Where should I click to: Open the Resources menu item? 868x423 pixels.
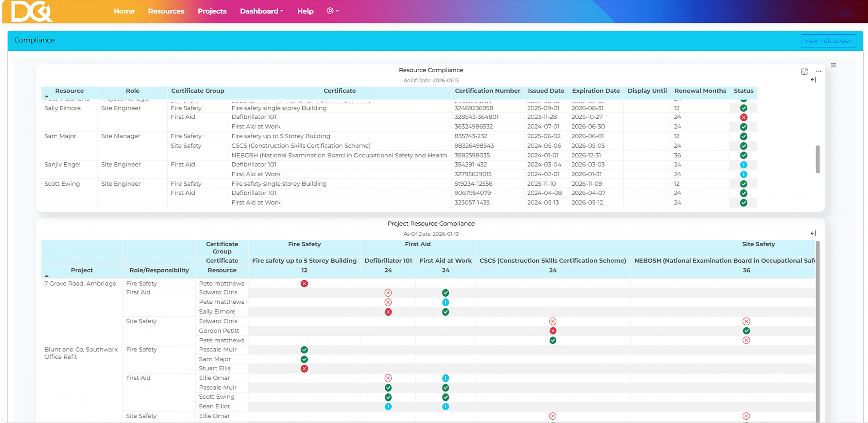coord(166,11)
